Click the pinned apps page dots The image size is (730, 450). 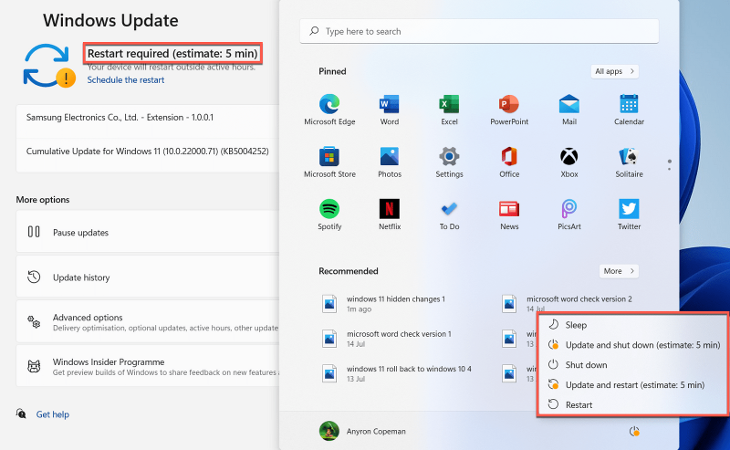669,165
